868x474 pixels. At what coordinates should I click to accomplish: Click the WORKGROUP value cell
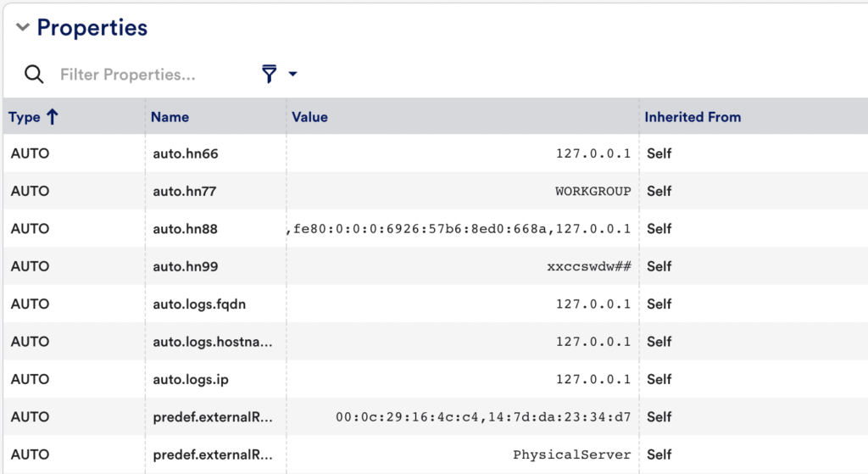pos(593,191)
